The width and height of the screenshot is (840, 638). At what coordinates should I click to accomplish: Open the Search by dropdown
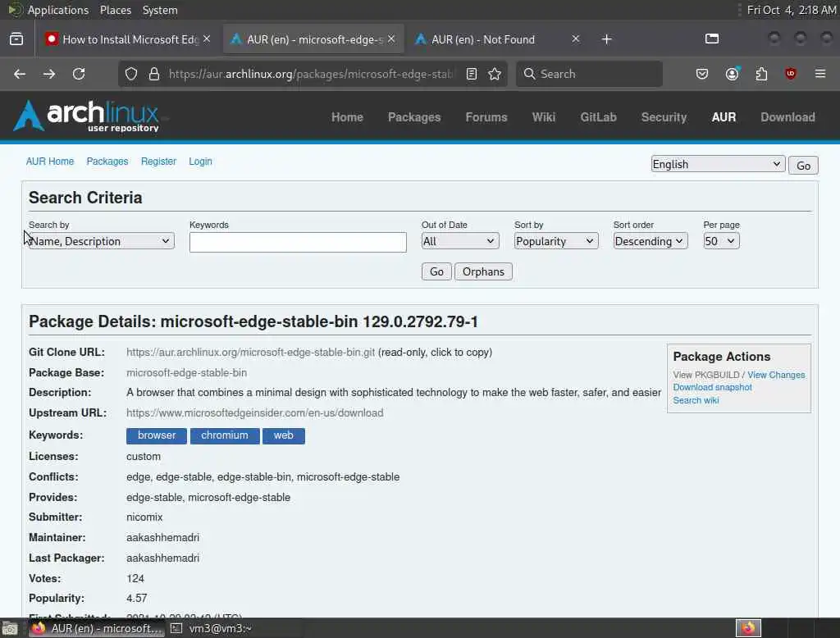tap(101, 241)
